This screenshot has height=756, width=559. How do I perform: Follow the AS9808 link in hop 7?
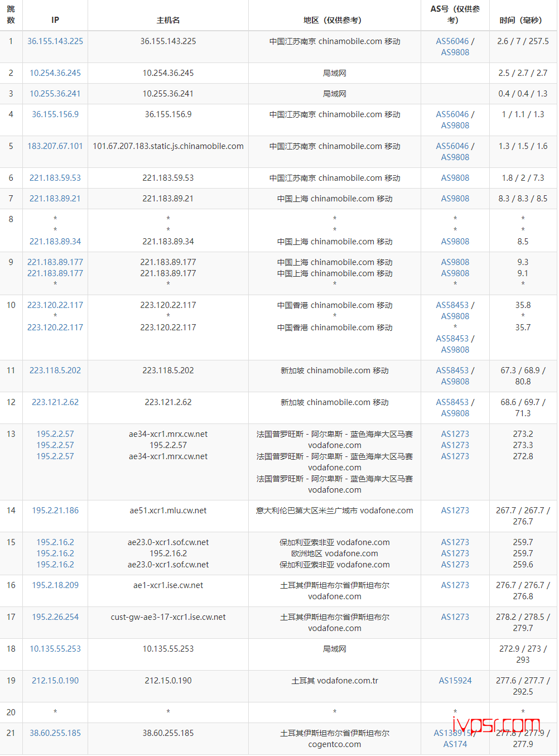(455, 199)
